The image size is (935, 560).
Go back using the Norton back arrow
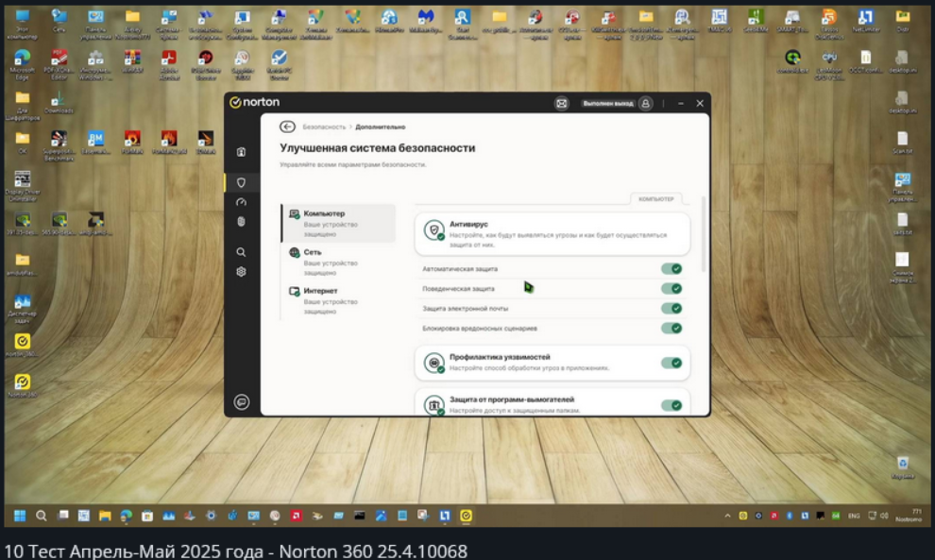(x=287, y=127)
